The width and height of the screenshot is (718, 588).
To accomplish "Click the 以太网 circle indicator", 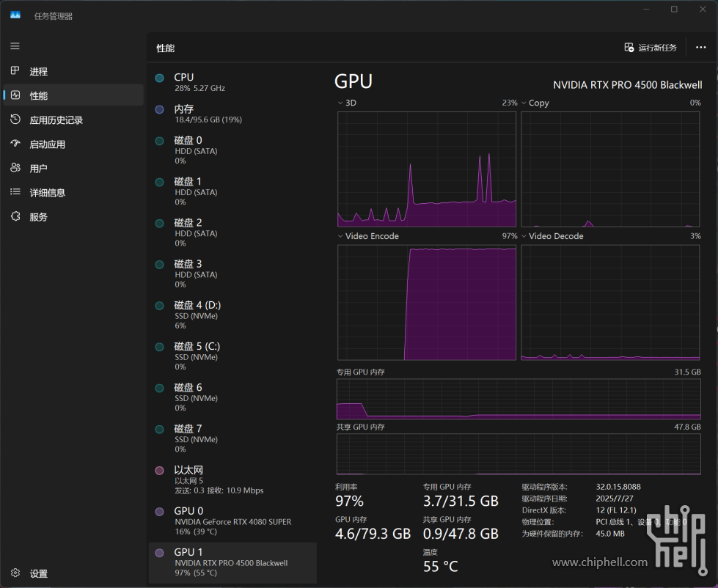I will 159,471.
